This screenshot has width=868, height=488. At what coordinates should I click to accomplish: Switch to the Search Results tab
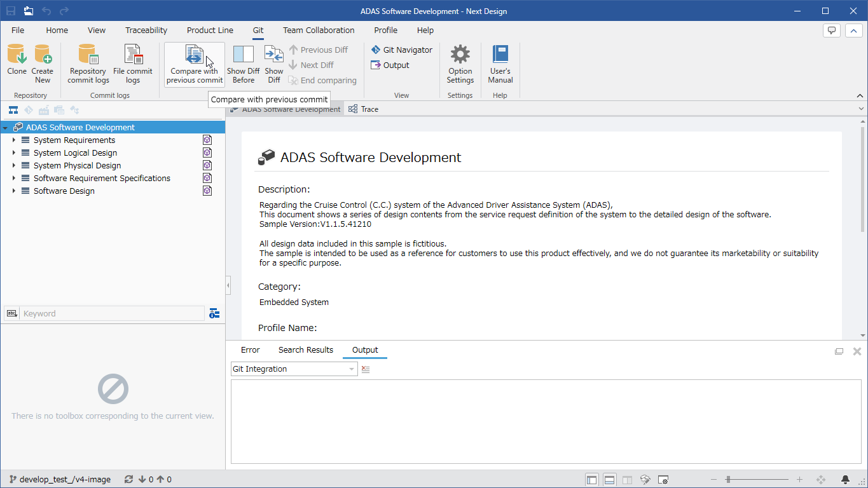point(306,350)
